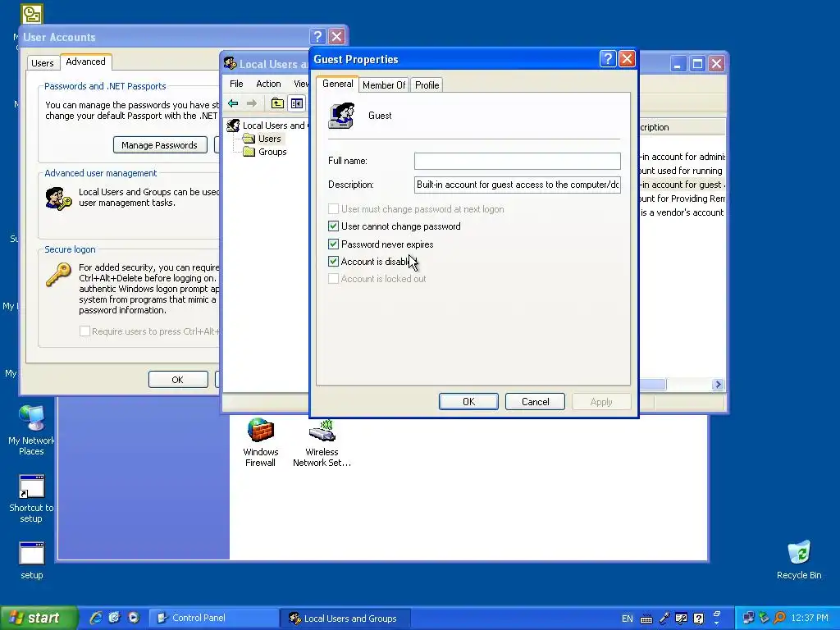Click Up one level folder toolbar icon

[x=277, y=103]
